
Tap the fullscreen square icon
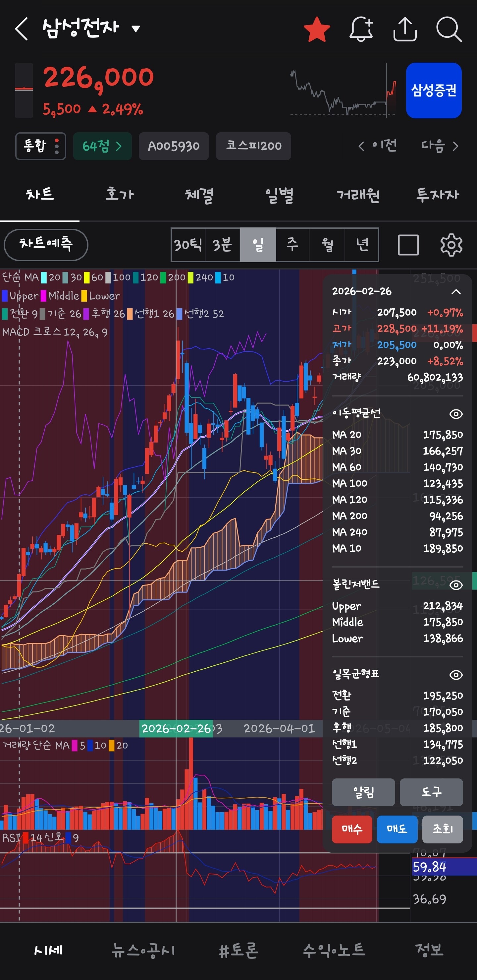click(x=408, y=245)
